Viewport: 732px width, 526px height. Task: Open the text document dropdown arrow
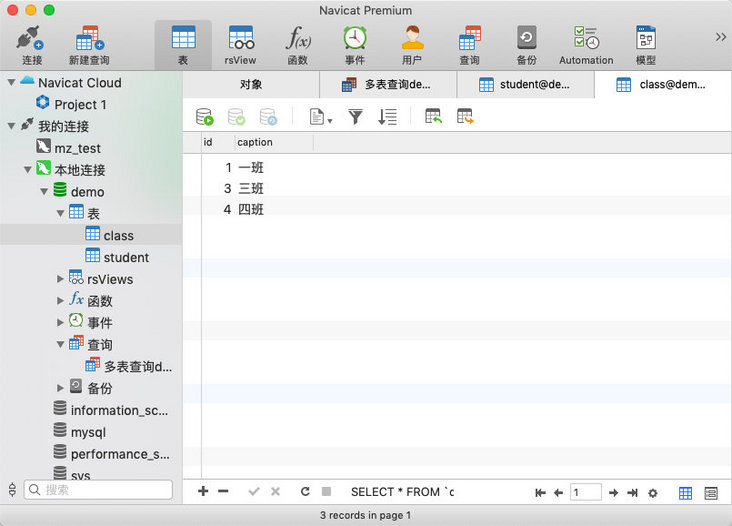click(330, 121)
